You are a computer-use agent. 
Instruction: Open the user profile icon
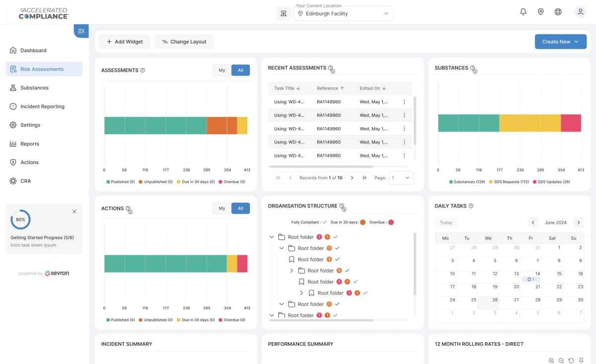[580, 11]
